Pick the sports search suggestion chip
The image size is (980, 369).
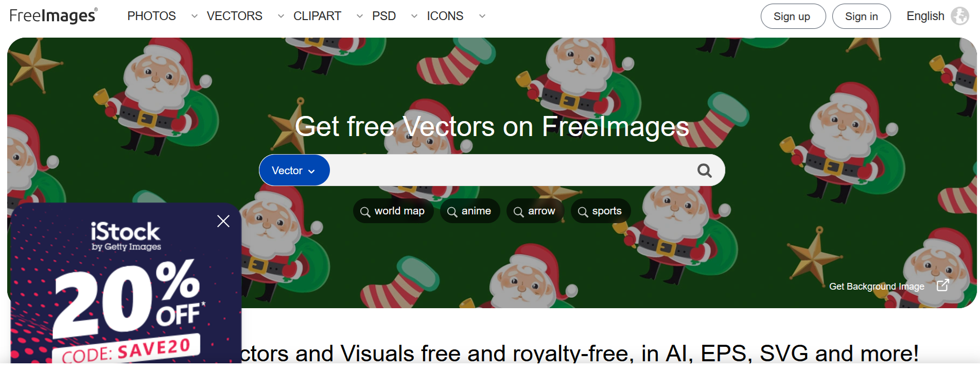601,211
